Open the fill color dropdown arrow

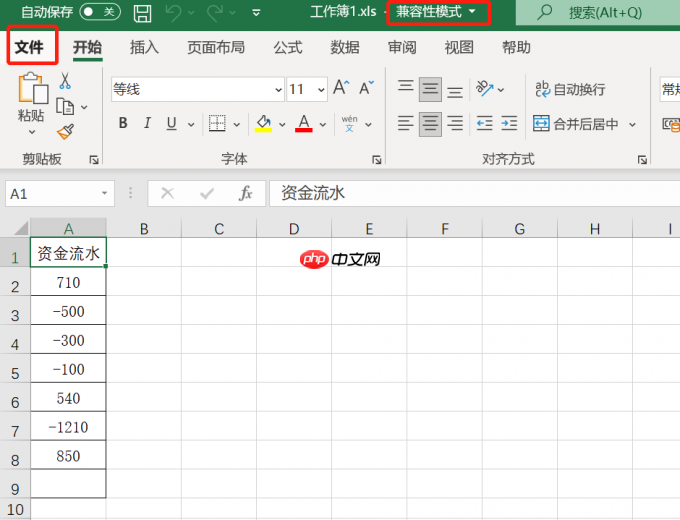point(282,124)
